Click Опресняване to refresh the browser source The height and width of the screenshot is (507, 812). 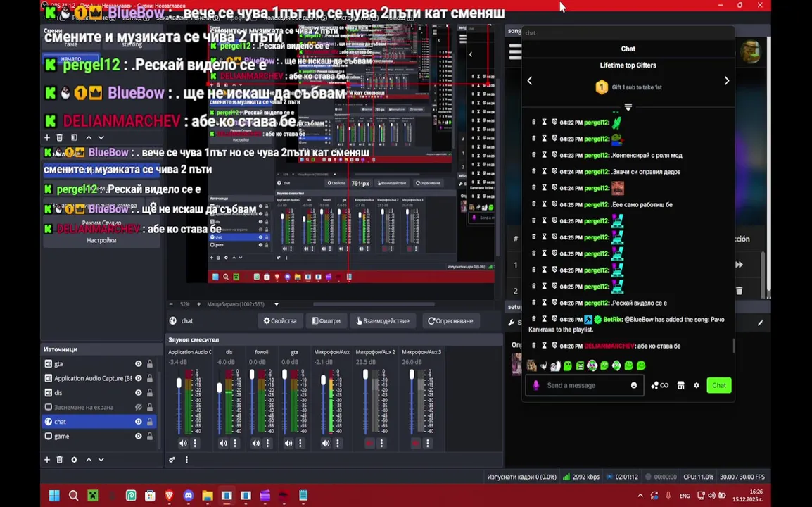point(450,321)
